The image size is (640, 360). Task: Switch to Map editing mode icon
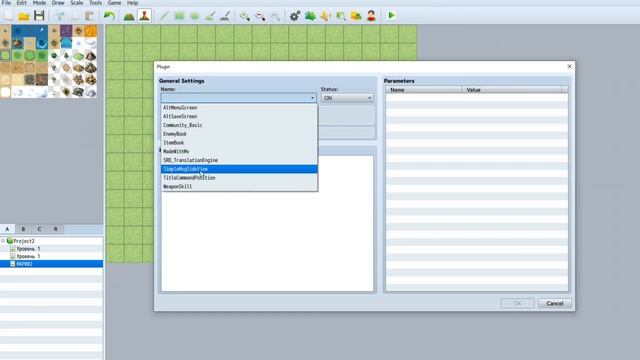[129, 16]
